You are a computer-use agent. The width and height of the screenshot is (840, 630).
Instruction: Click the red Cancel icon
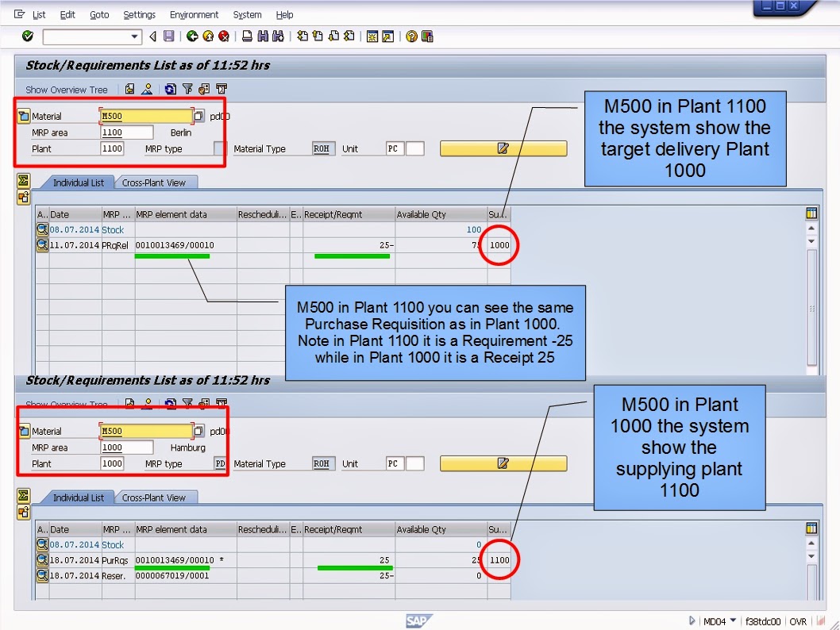click(x=224, y=36)
